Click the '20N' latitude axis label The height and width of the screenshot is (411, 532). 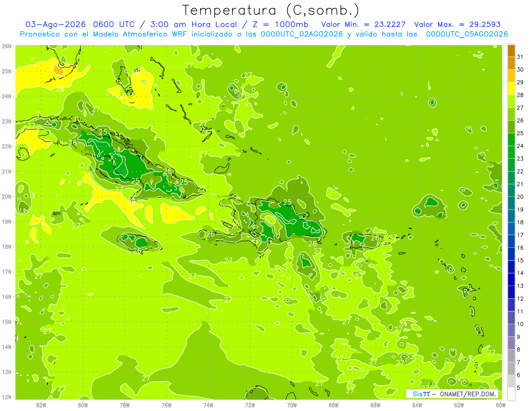[x=7, y=196]
